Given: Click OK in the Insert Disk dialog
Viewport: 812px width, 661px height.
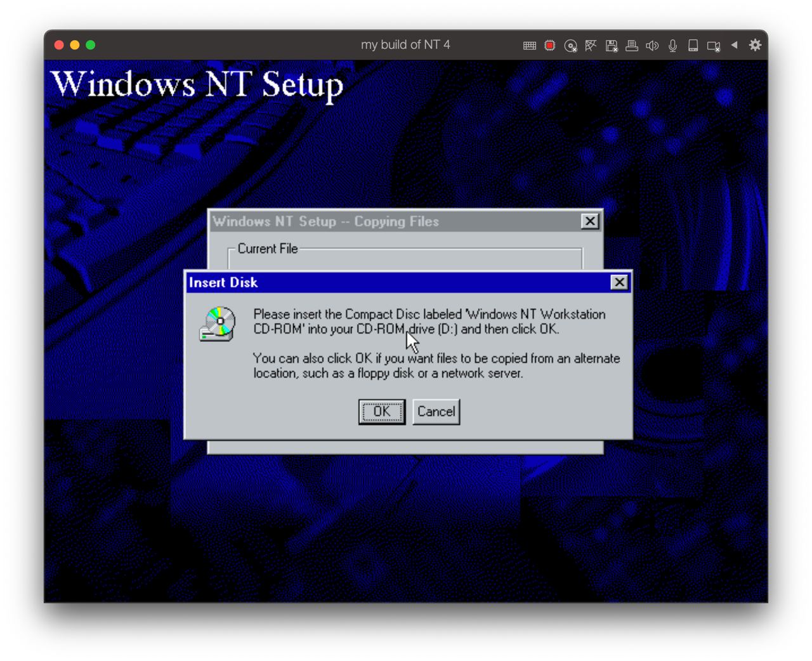Looking at the screenshot, I should 382,412.
